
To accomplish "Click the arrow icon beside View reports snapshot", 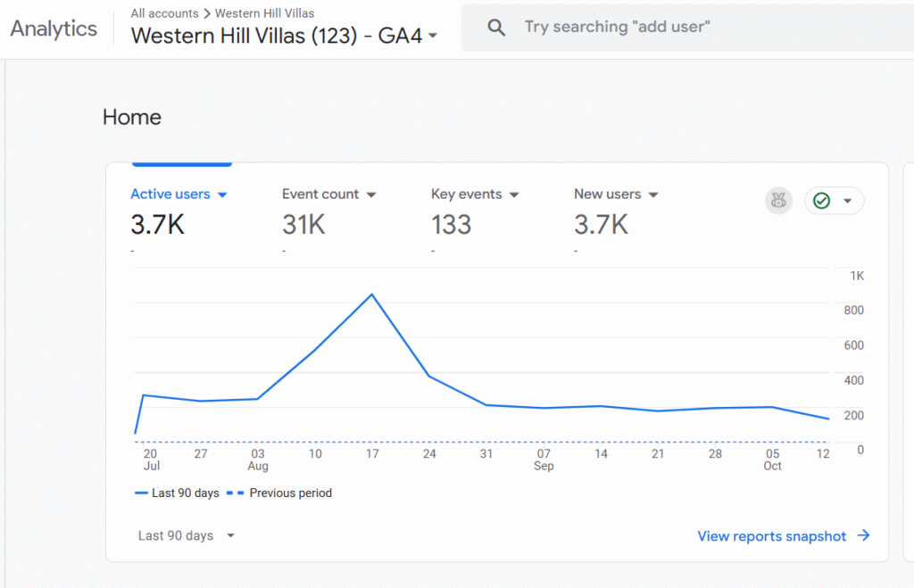I will click(x=863, y=536).
